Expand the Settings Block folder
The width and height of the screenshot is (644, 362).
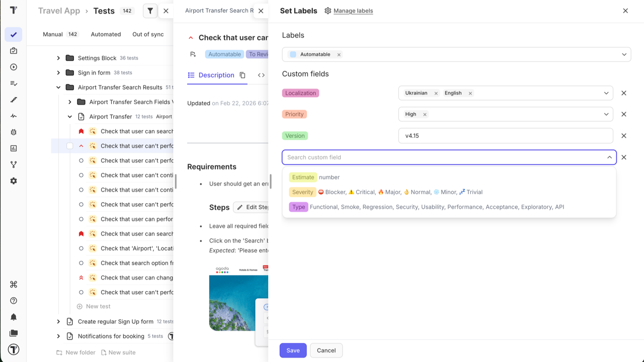tap(58, 58)
